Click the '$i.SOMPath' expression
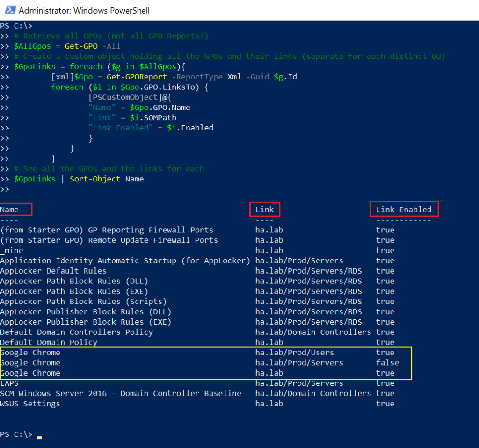Image resolution: width=479 pixels, height=448 pixels. pyautogui.click(x=153, y=118)
